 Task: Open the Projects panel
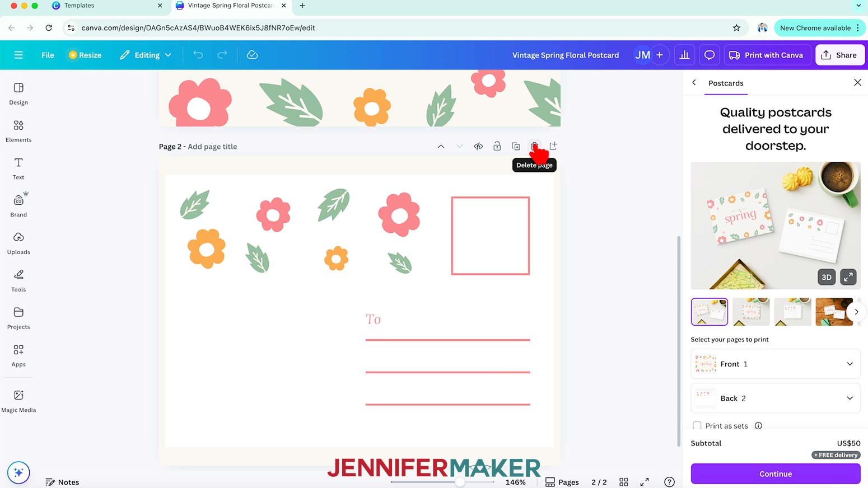(18, 318)
